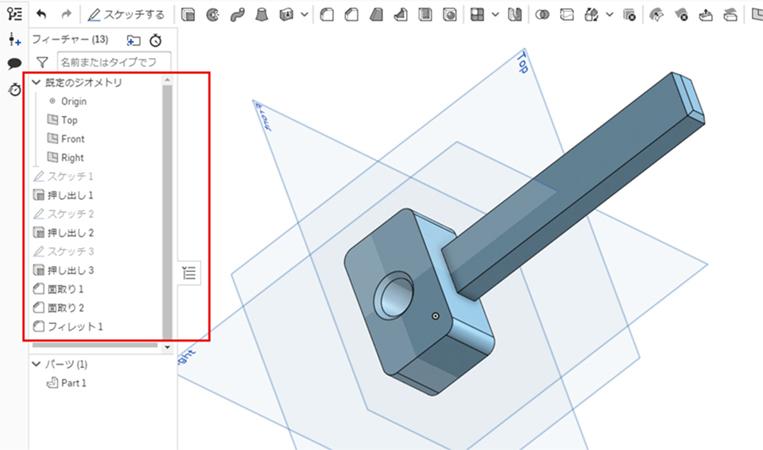Click the スケッチする button
The width and height of the screenshot is (763, 450).
pos(126,15)
